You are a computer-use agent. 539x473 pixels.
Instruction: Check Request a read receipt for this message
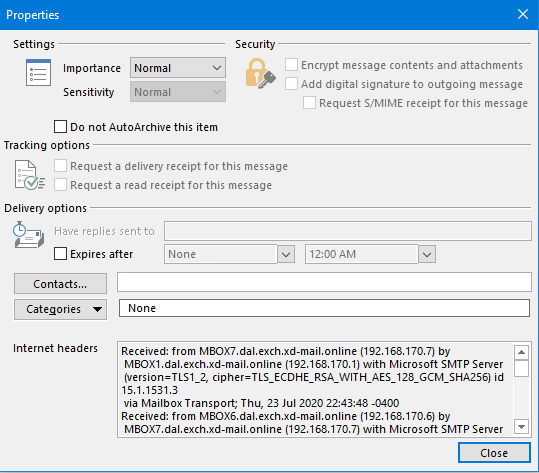(60, 185)
